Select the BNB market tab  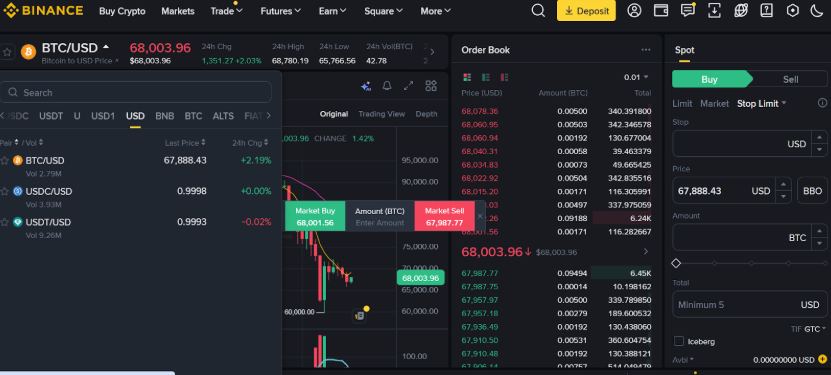164,115
